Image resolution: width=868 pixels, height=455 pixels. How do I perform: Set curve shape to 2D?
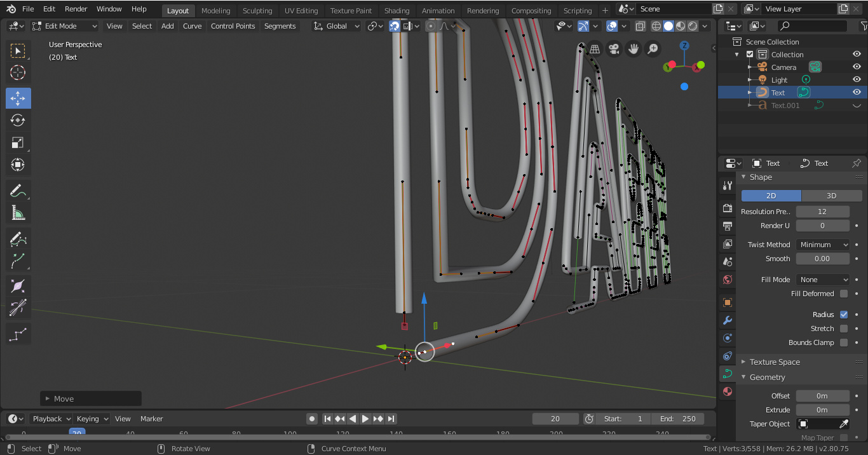(x=771, y=196)
